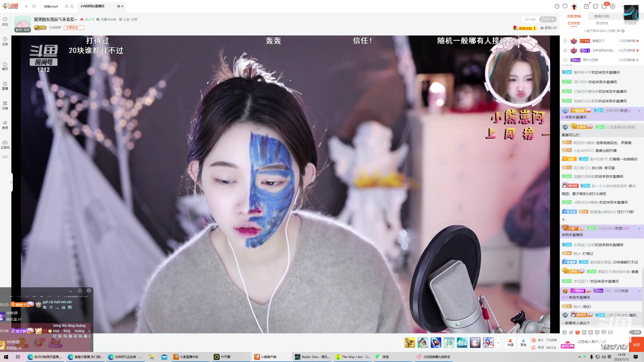Open Studio One in taskbar
The height and width of the screenshot is (362, 644).
[x=312, y=357]
